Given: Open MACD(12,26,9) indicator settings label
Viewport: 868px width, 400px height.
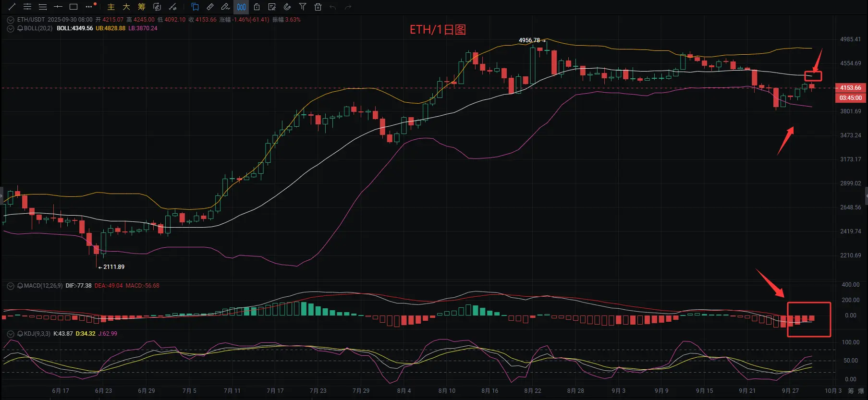Looking at the screenshot, I should pyautogui.click(x=43, y=286).
